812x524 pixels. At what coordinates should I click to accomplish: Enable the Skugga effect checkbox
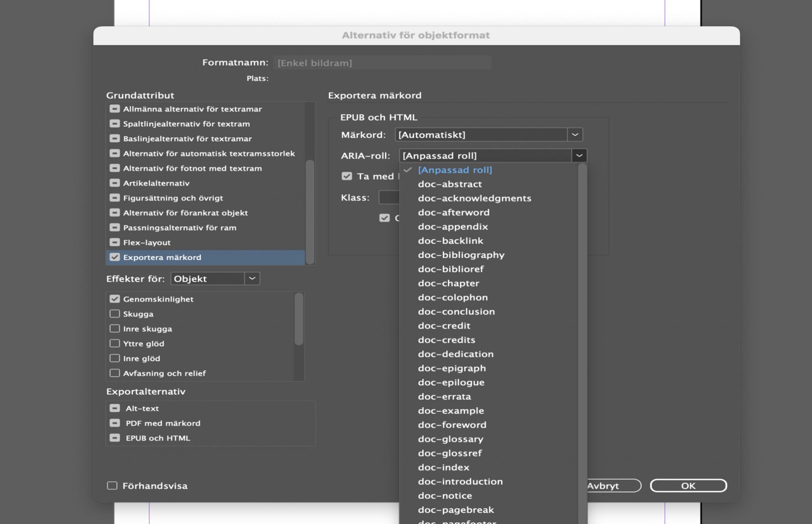[x=115, y=314]
